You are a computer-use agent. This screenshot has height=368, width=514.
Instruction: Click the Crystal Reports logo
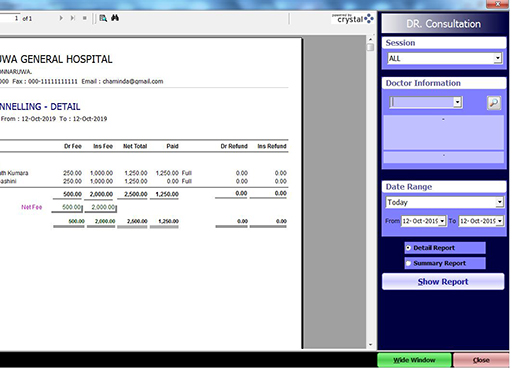pyautogui.click(x=352, y=19)
